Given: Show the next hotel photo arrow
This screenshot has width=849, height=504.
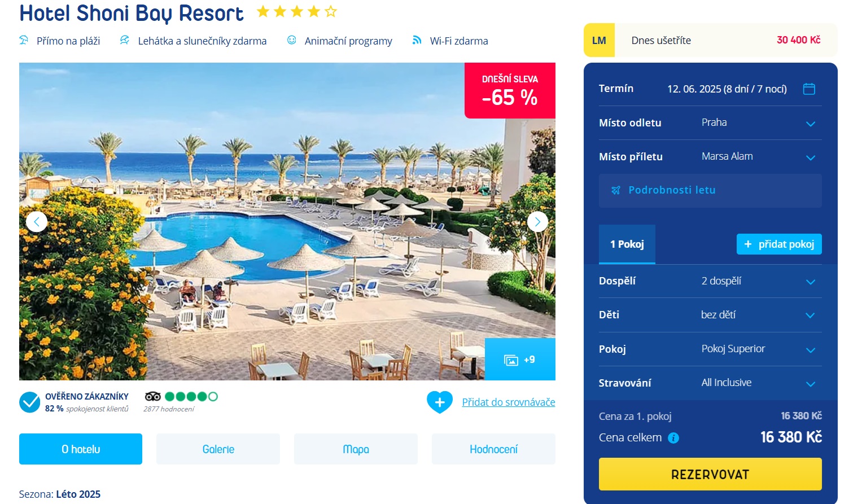Looking at the screenshot, I should coord(537,222).
